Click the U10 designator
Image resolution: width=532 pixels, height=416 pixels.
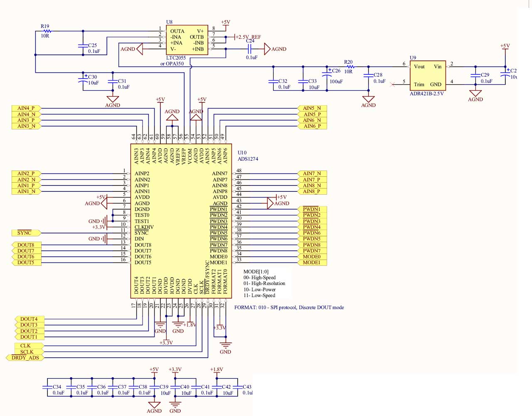[242, 153]
